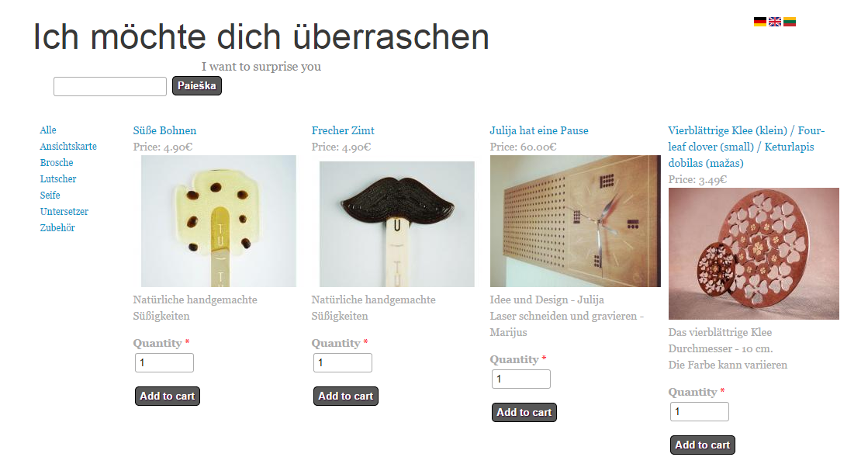This screenshot has width=868, height=471.
Task: Choose the Lithuanian flag language icon
Action: [790, 22]
